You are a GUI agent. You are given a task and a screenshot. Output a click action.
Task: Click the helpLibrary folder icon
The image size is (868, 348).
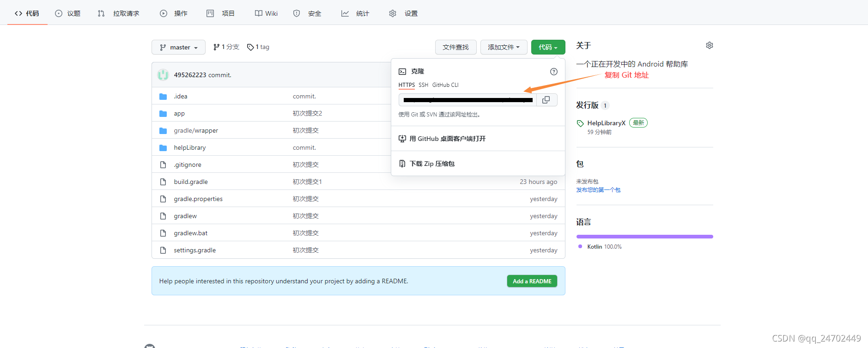point(163,148)
